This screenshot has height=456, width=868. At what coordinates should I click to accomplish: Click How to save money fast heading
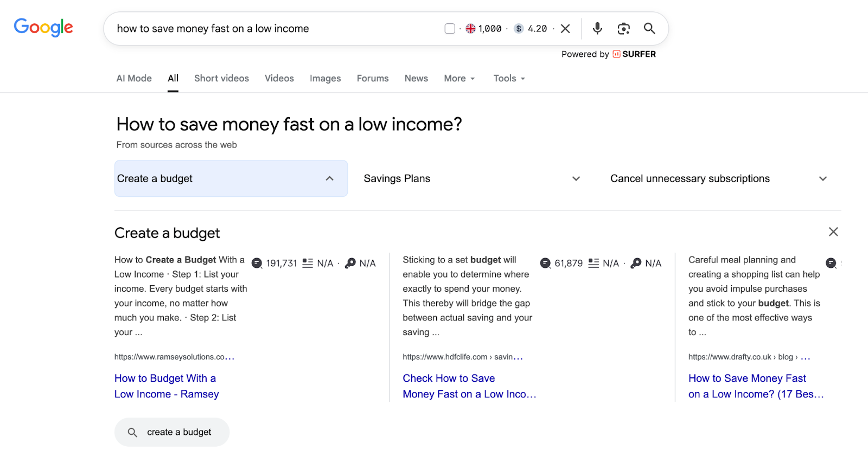point(289,124)
